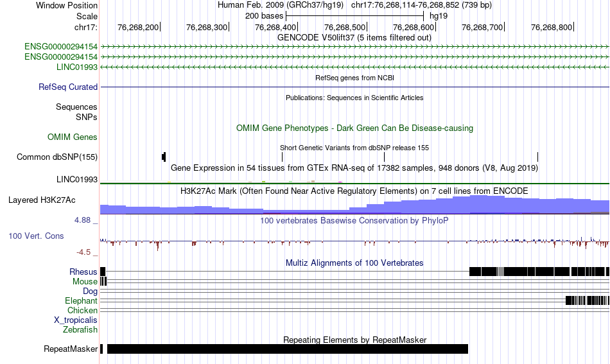Select dbSNP variant tick below 76,268,500
This screenshot has height=364, width=610.
coord(384,157)
